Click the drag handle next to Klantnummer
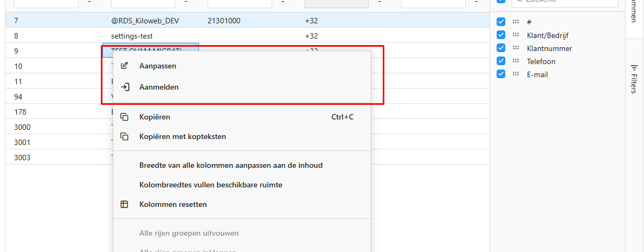This screenshot has width=644, height=252. 516,48
